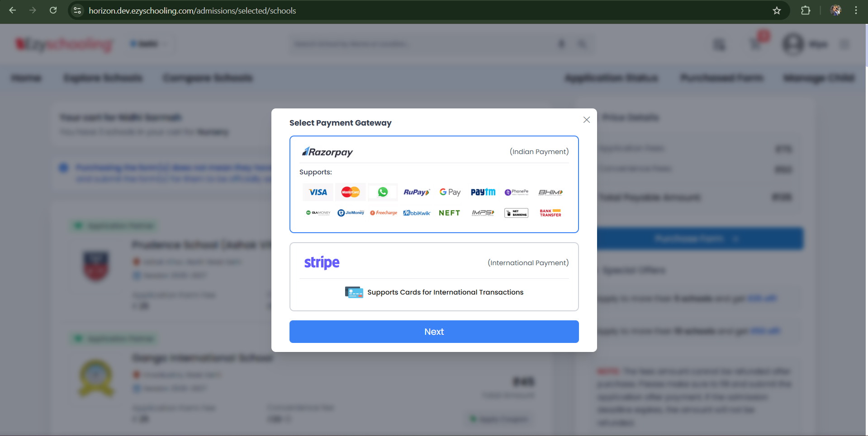
Task: Close the Select Payment Gateway dialog
Action: click(x=587, y=120)
